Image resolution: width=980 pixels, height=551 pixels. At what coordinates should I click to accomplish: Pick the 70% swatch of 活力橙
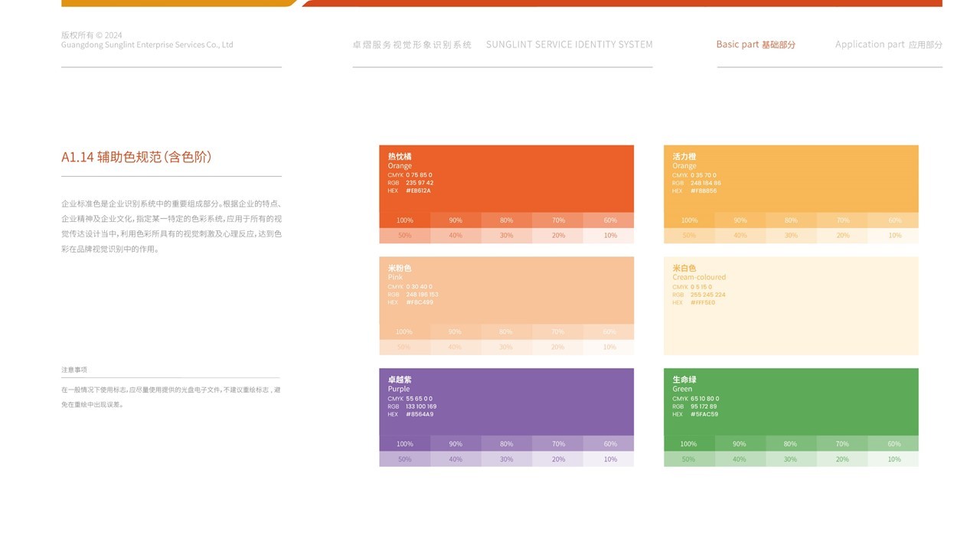[x=842, y=220]
